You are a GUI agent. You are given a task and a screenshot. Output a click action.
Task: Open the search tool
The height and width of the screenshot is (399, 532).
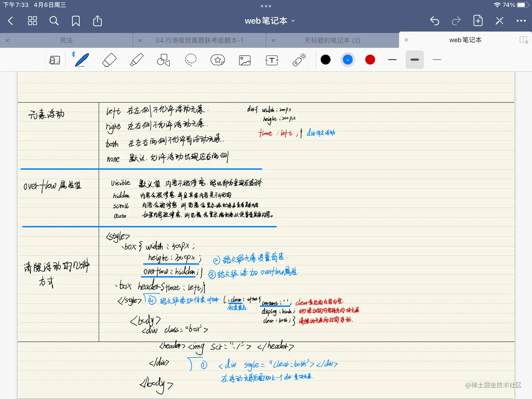pos(54,21)
